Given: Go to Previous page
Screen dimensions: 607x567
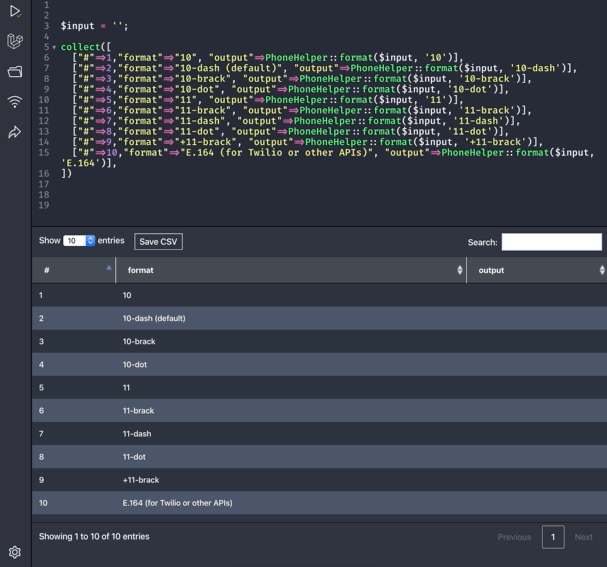Looking at the screenshot, I should pos(514,537).
